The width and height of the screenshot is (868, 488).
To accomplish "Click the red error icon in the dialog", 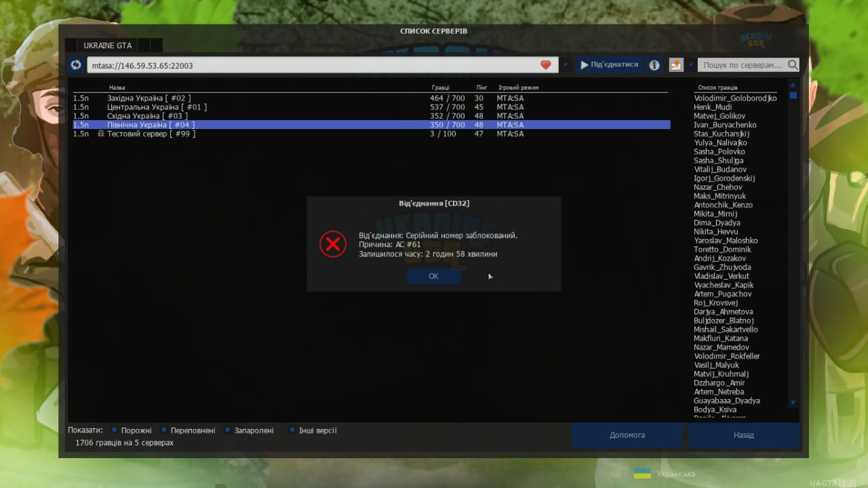I will pyautogui.click(x=333, y=244).
